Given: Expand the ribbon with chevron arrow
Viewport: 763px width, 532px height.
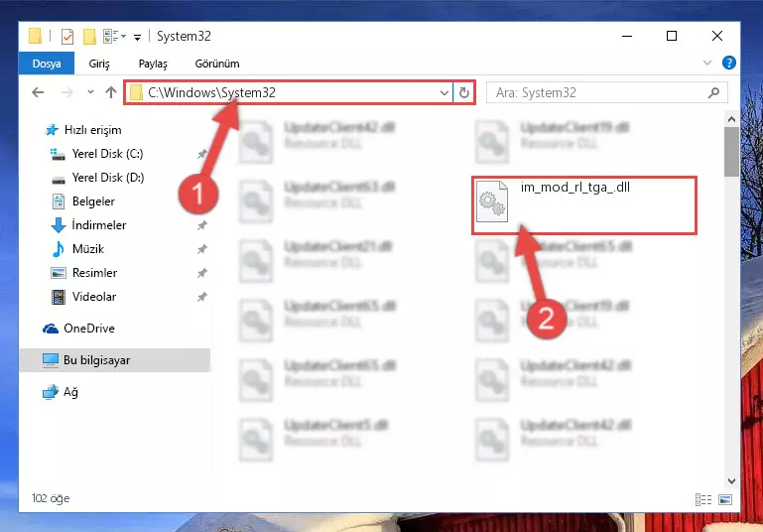Looking at the screenshot, I should (x=707, y=63).
